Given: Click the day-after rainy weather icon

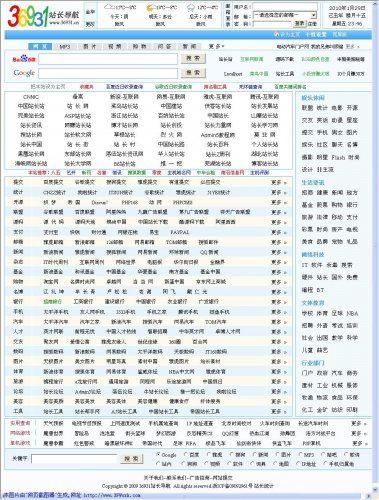Looking at the screenshot, I should (x=192, y=7).
